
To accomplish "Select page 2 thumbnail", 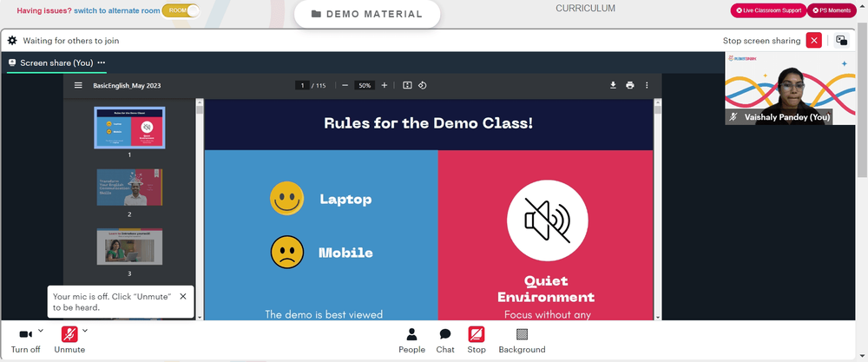I will 129,188.
